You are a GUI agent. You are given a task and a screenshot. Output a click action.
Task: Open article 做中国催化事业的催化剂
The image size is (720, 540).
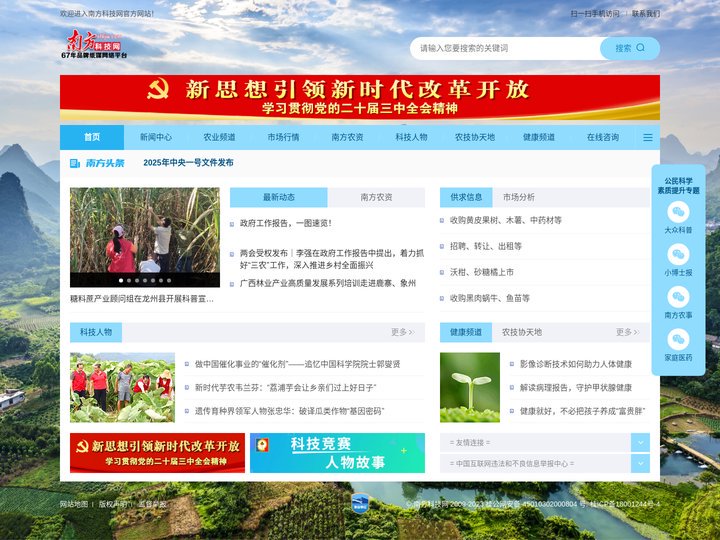(298, 364)
